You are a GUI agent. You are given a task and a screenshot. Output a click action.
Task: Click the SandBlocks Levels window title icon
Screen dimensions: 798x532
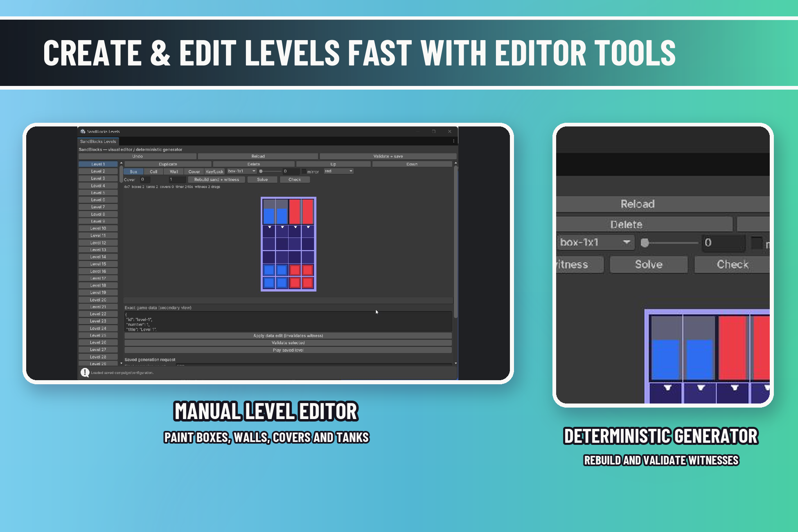83,131
